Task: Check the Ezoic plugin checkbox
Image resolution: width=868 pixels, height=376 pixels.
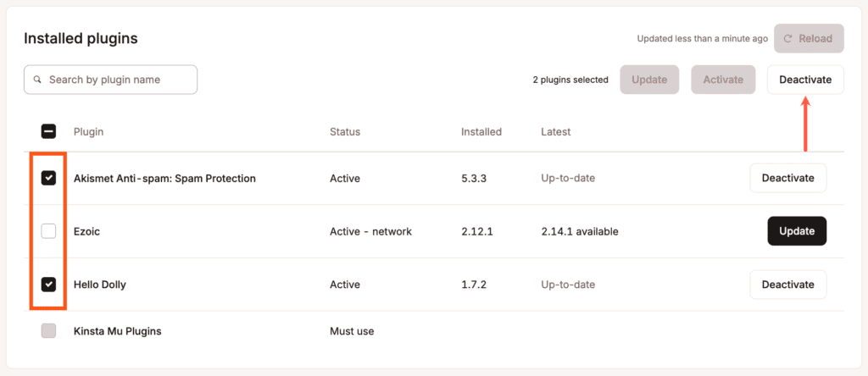Action: point(48,231)
